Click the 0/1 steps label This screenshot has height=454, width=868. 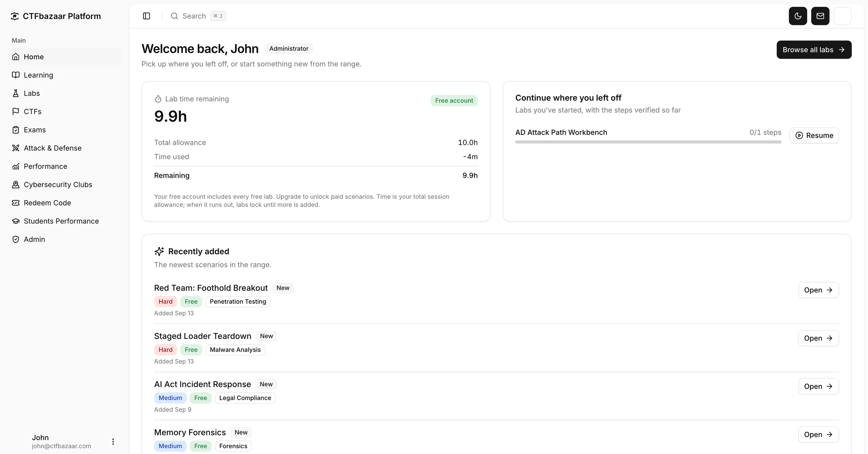765,132
